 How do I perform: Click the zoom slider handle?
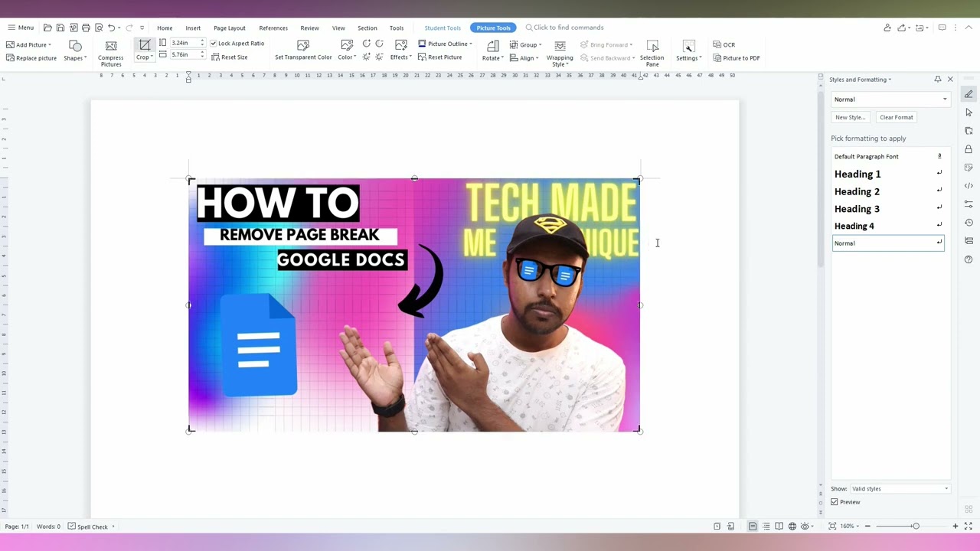(x=915, y=527)
